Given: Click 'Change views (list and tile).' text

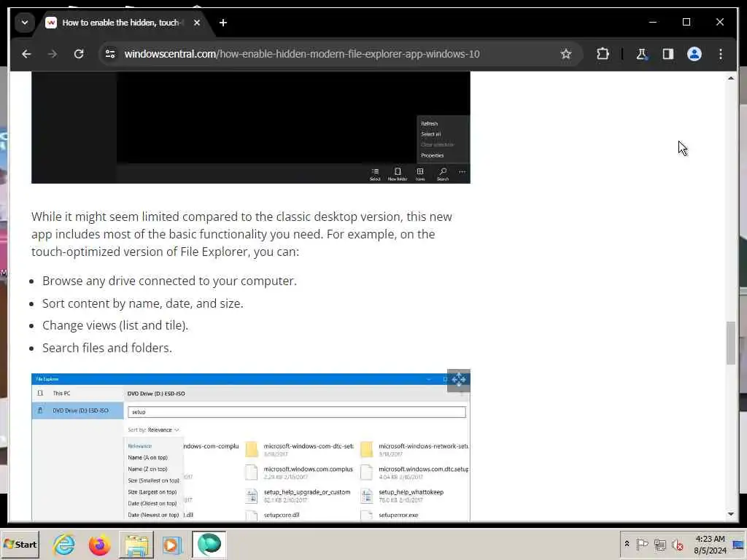Looking at the screenshot, I should 115,325.
